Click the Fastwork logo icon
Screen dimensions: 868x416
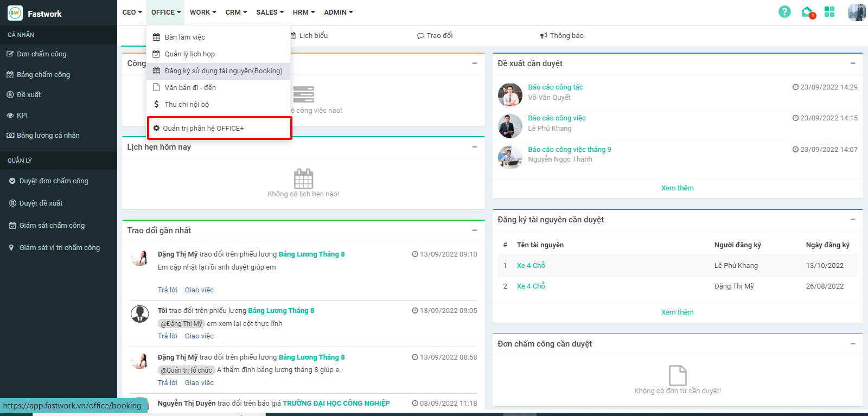(15, 14)
